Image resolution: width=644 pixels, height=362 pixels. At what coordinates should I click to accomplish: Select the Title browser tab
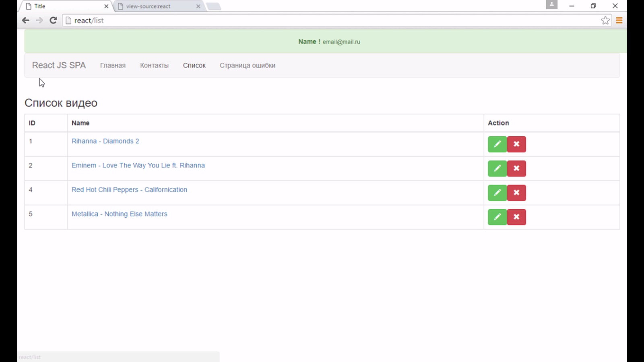(66, 6)
